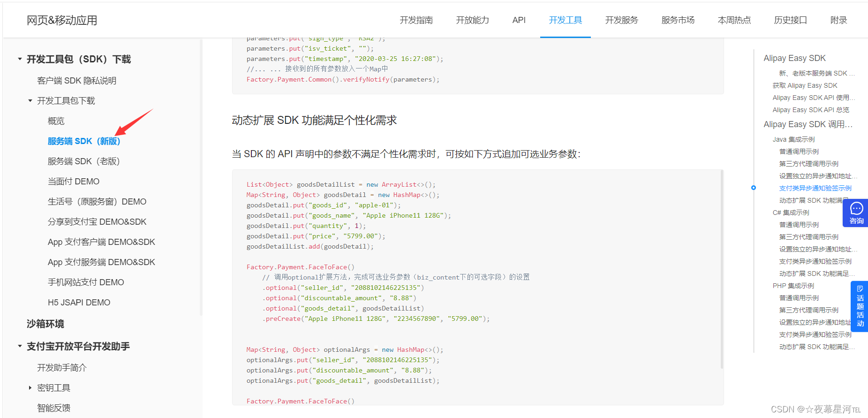Jump to C# 集成示例 outline link
Image resolution: width=868 pixels, height=418 pixels.
tap(791, 213)
